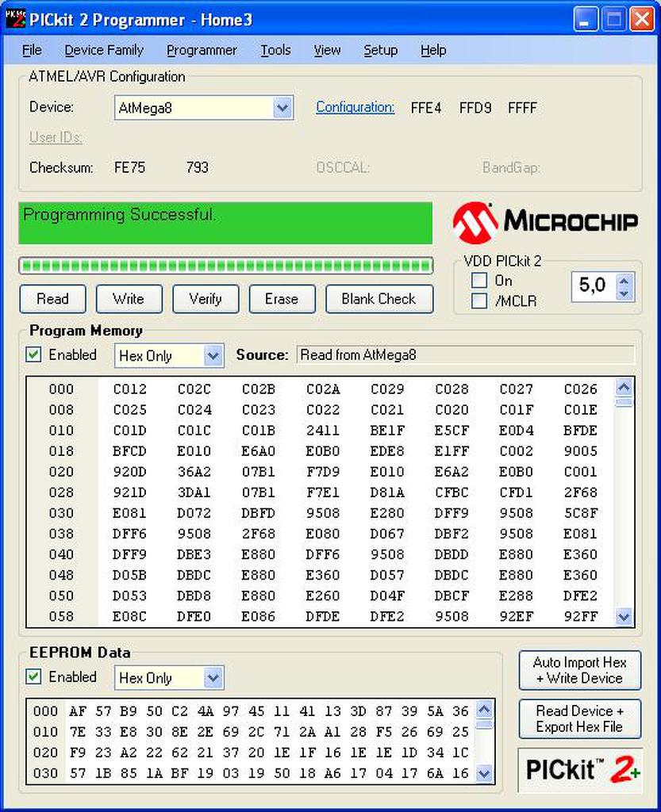This screenshot has height=812, width=661.
Task: Open EEPROM Data Hex Only dropdown
Action: coord(213,678)
